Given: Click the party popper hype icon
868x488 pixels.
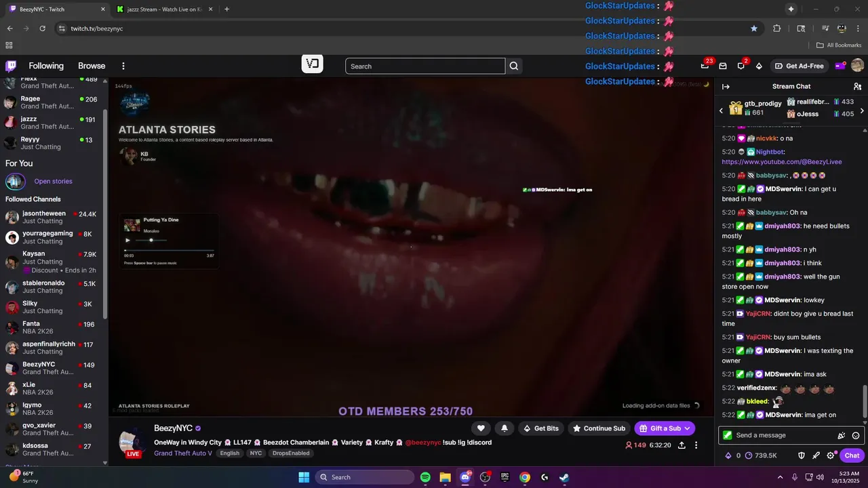Looking at the screenshot, I should click(x=842, y=435).
